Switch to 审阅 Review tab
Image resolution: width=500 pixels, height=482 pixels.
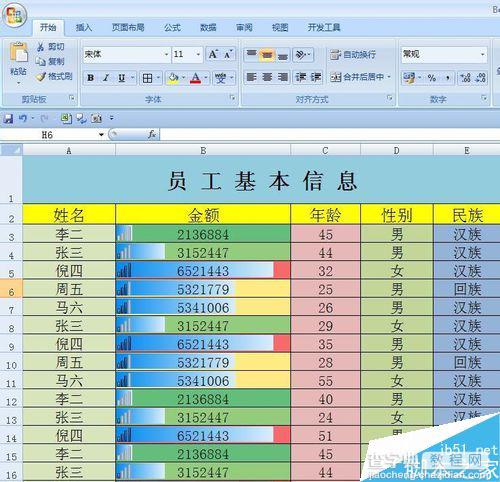pyautogui.click(x=244, y=27)
